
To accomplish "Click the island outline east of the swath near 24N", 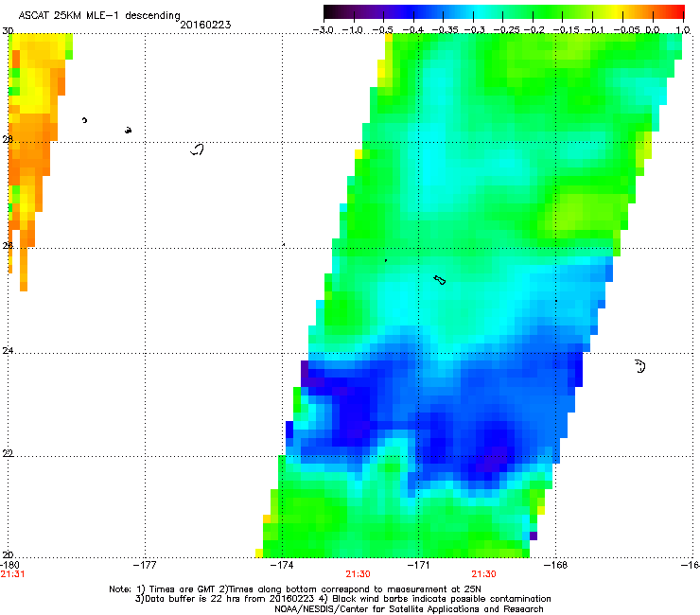I will click(x=640, y=366).
